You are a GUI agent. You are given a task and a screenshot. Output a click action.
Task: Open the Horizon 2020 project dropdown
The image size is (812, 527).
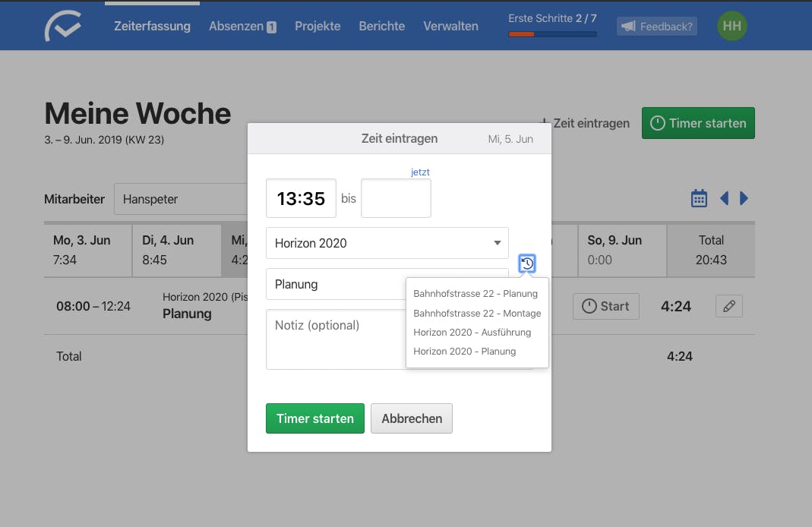[x=387, y=243]
